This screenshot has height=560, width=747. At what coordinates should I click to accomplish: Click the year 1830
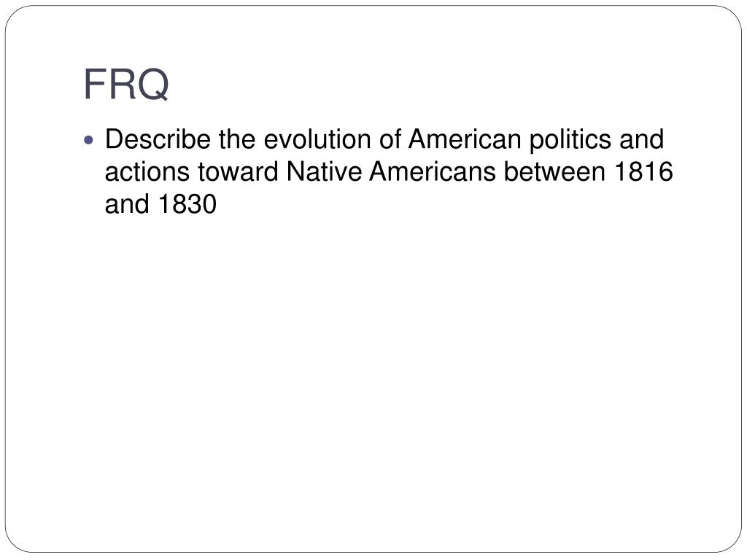(187, 204)
